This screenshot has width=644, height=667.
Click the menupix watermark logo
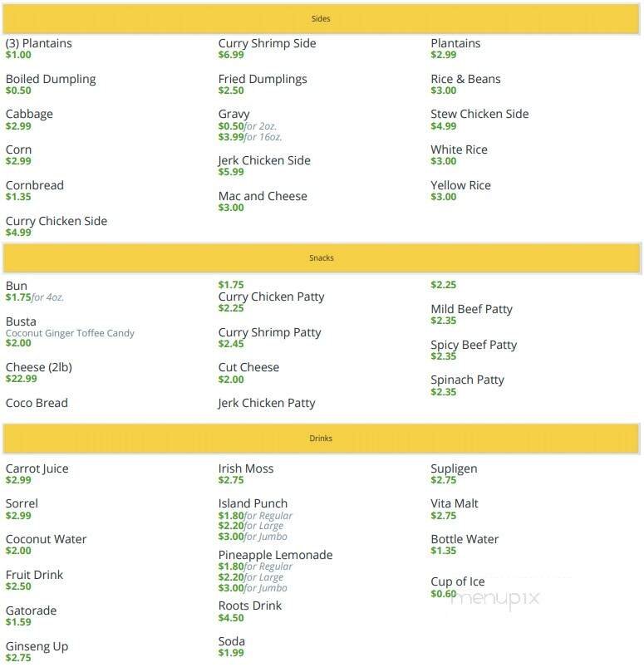click(x=495, y=597)
